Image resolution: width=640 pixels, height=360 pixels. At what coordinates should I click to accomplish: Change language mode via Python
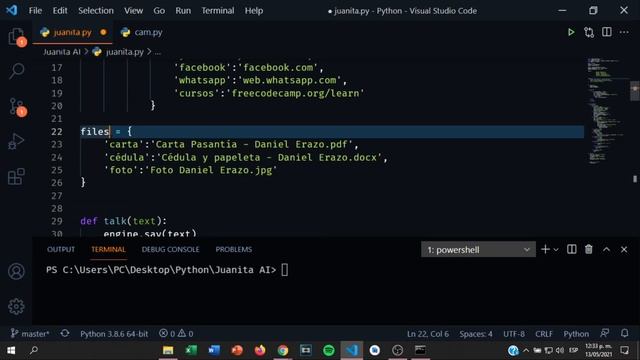coord(576,333)
